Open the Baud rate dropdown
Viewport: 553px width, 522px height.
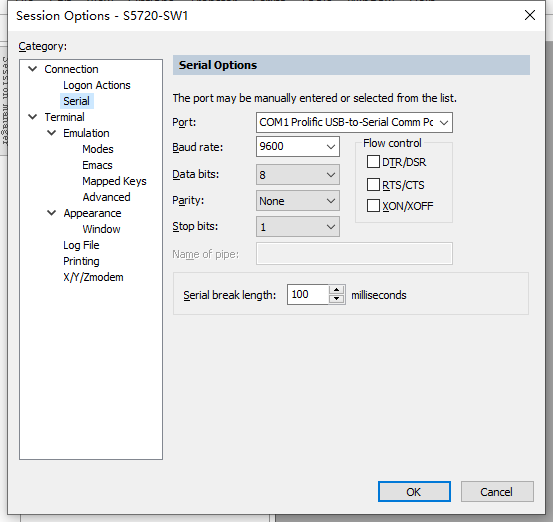(298, 146)
